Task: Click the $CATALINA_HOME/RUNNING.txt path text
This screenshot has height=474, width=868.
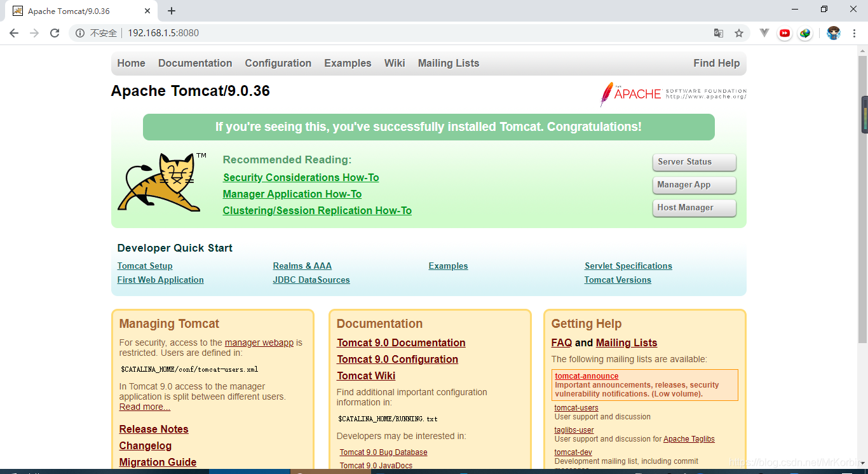Action: point(388,419)
